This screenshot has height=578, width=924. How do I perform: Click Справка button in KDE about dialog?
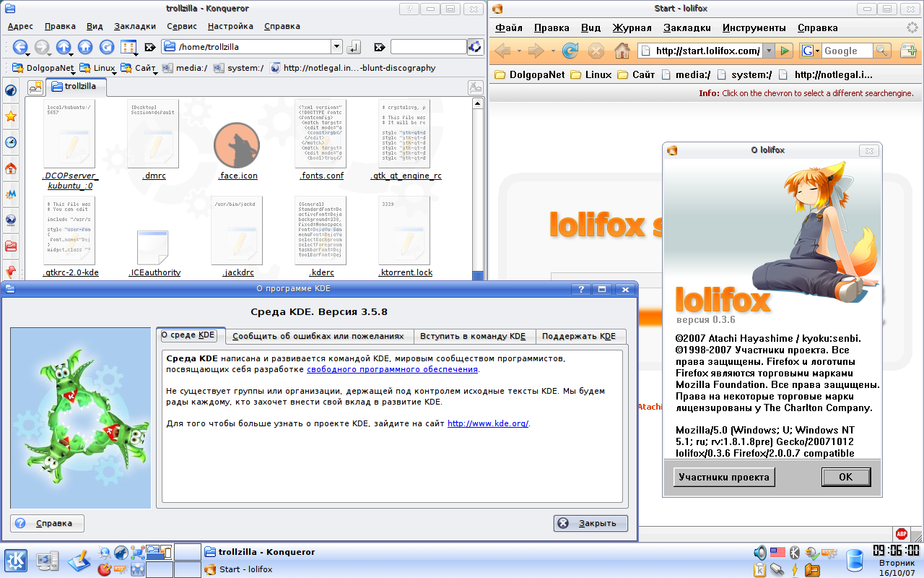coord(47,523)
